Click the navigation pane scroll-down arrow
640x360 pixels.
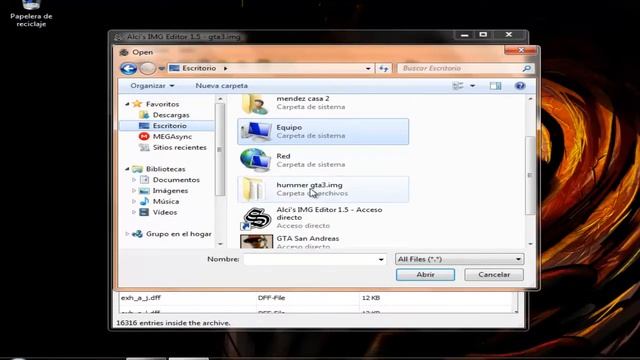click(x=220, y=244)
